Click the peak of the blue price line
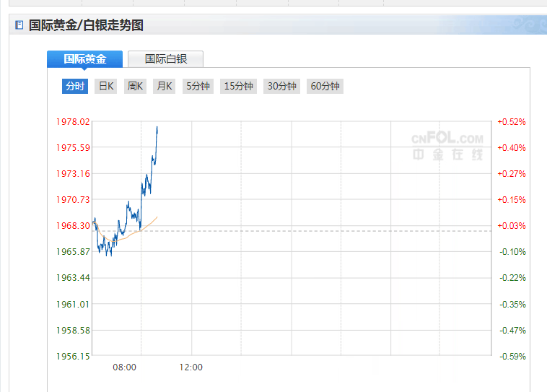The image size is (547, 392). point(157,128)
